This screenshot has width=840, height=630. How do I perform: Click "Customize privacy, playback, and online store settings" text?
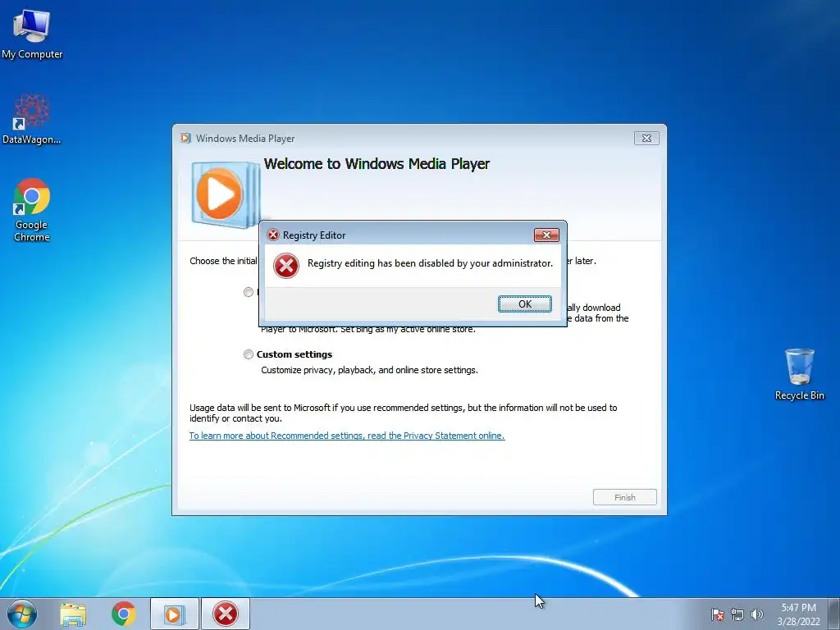pos(369,370)
